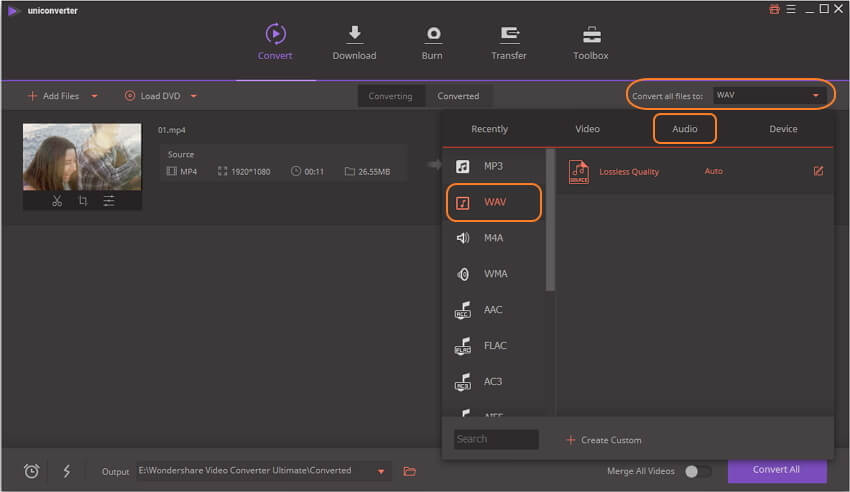Click Create Custom

click(x=603, y=440)
